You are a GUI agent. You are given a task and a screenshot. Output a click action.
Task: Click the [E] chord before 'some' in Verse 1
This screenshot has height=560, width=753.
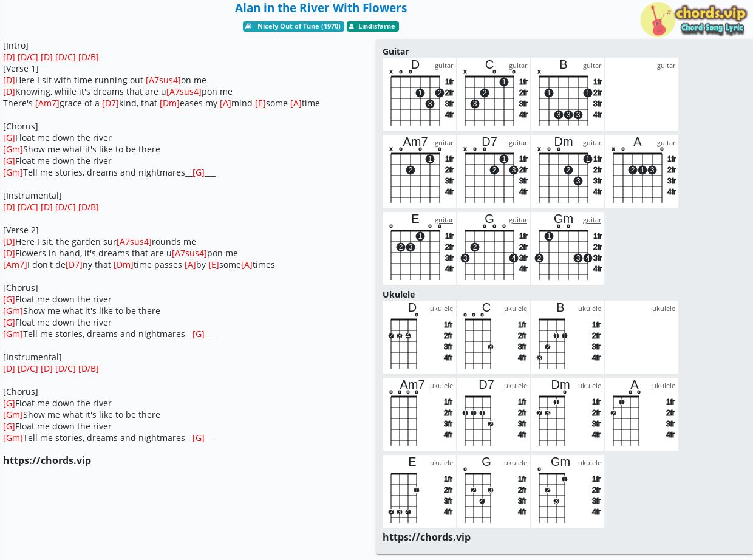[261, 103]
